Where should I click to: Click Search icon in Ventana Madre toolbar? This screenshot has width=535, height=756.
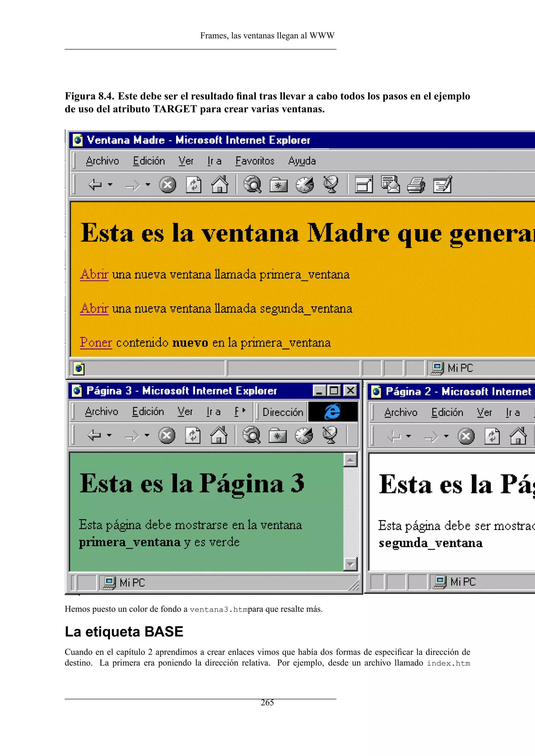252,185
